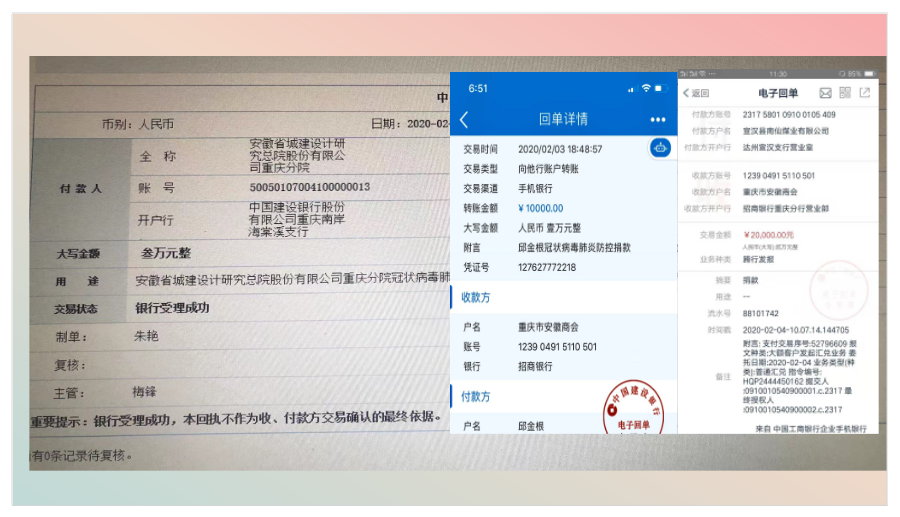
Task: Select payer account 2317 5801 0910 0105 409
Action: point(789,115)
